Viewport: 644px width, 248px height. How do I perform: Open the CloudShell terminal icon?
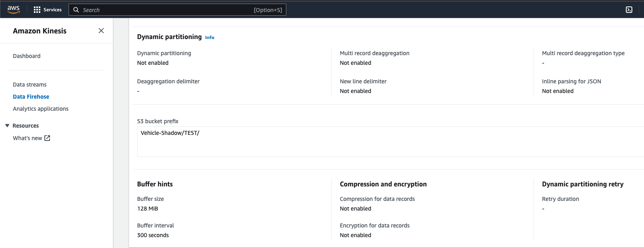pyautogui.click(x=629, y=10)
